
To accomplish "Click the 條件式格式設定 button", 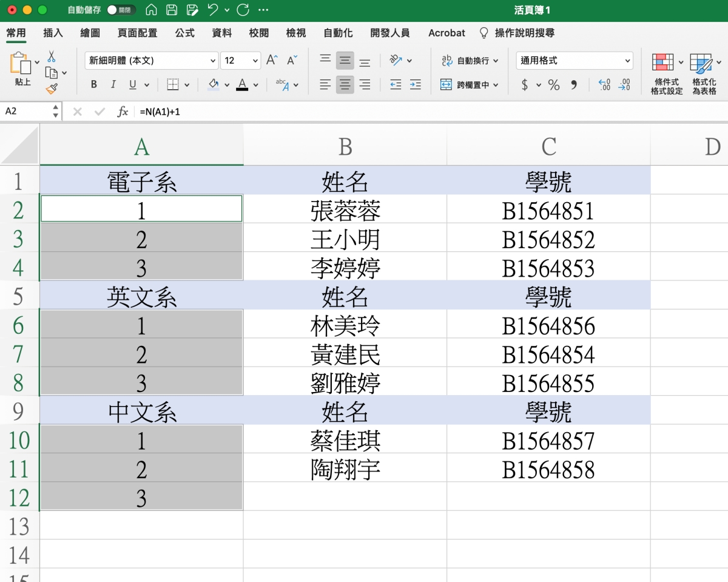I will click(x=666, y=74).
